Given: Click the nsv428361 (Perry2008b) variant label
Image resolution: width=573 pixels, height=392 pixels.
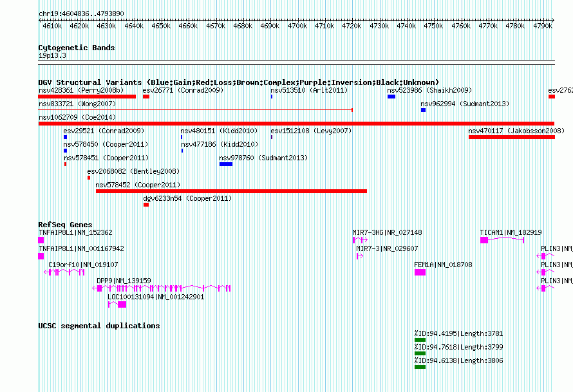Looking at the screenshot, I should pyautogui.click(x=81, y=90).
